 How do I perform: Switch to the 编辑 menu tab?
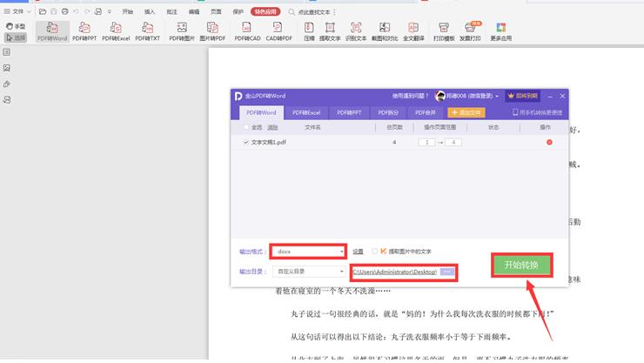[x=194, y=11]
